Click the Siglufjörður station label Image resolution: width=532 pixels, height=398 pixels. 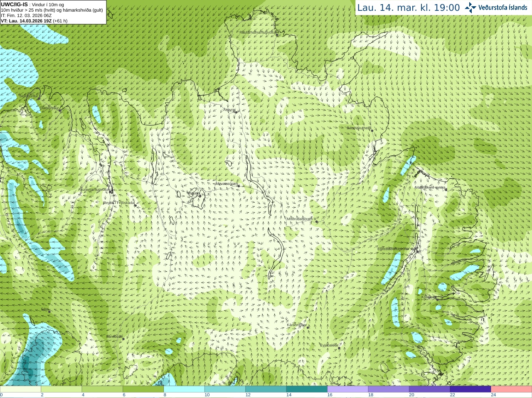click(29, 96)
